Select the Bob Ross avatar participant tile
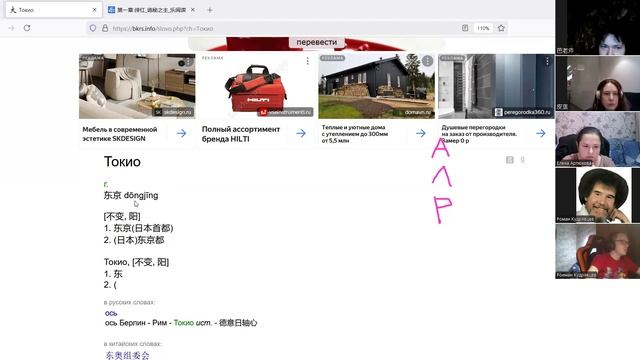This screenshot has width=640, height=360. [x=598, y=195]
